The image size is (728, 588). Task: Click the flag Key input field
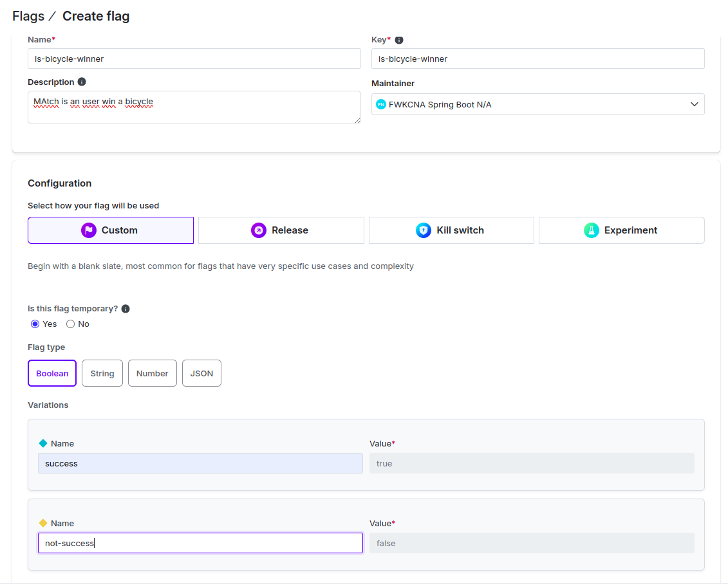click(x=537, y=59)
